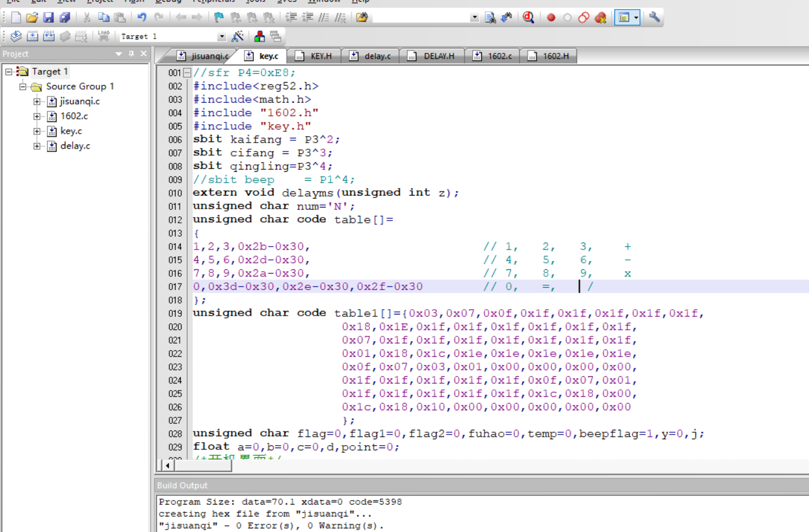The width and height of the screenshot is (809, 532).
Task: Toggle auto-hide pin on Project panel
Action: click(131, 54)
